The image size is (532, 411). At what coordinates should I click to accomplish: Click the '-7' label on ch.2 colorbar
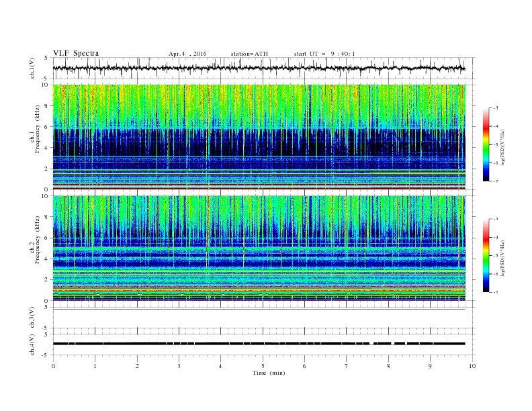(x=495, y=292)
